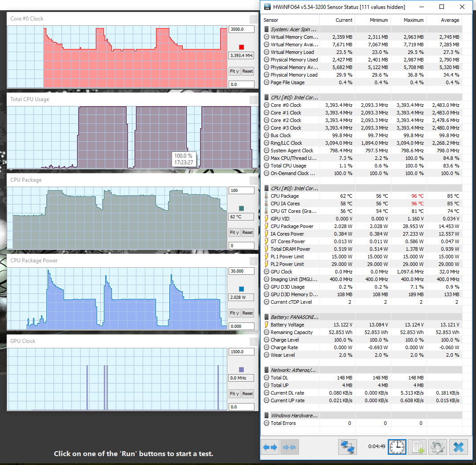This screenshot has height=465, width=476.
Task: Select the Wear Level row
Action: (361, 355)
